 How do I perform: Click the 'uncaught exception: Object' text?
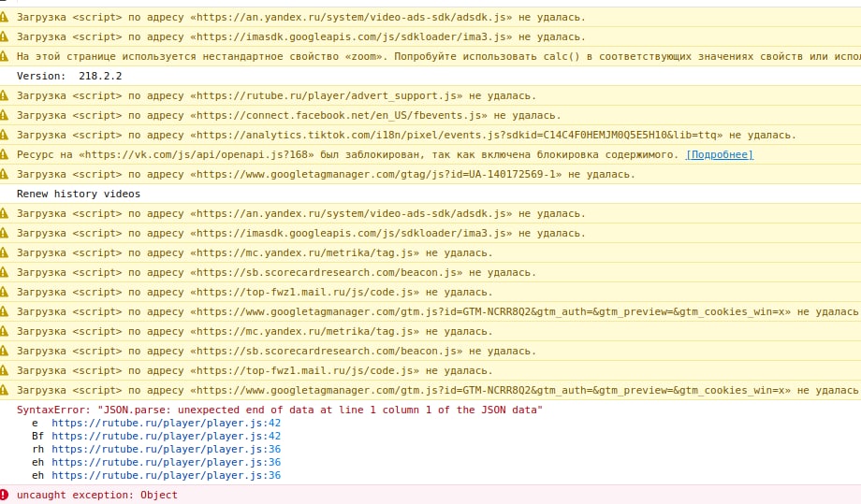point(97,495)
